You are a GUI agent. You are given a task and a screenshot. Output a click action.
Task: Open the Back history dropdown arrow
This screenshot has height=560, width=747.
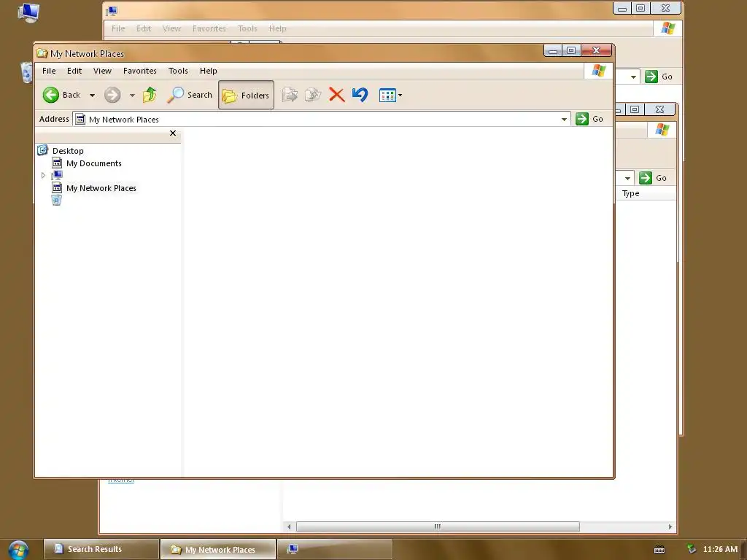pyautogui.click(x=93, y=96)
